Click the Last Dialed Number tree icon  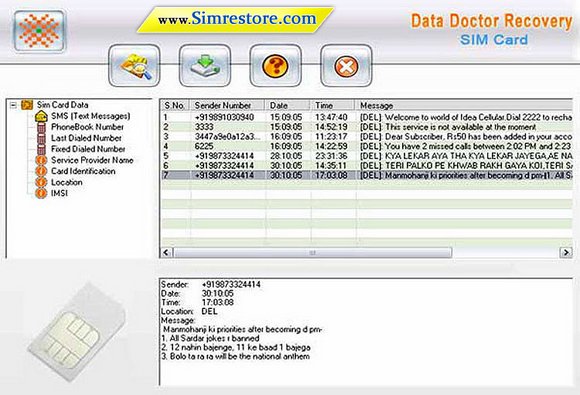coord(41,138)
